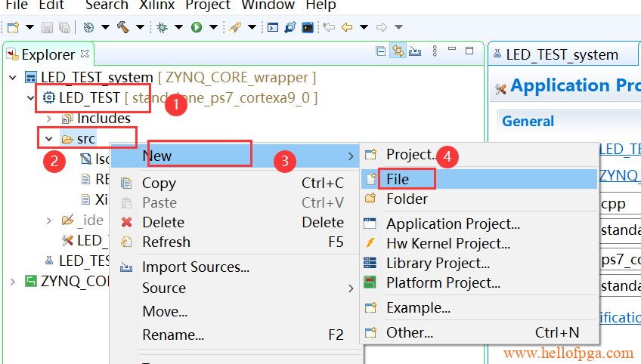
Task: Click the Refresh icon in context menu
Action: pos(126,242)
